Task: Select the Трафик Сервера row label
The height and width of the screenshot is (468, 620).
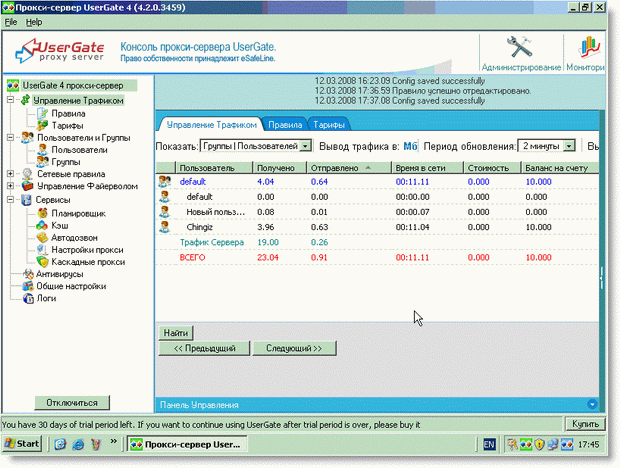Action: (212, 242)
